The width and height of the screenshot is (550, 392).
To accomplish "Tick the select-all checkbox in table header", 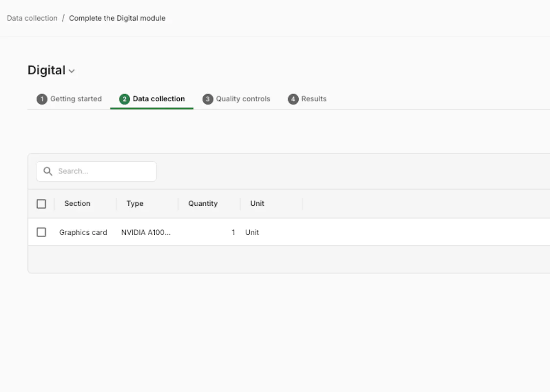I will click(42, 204).
